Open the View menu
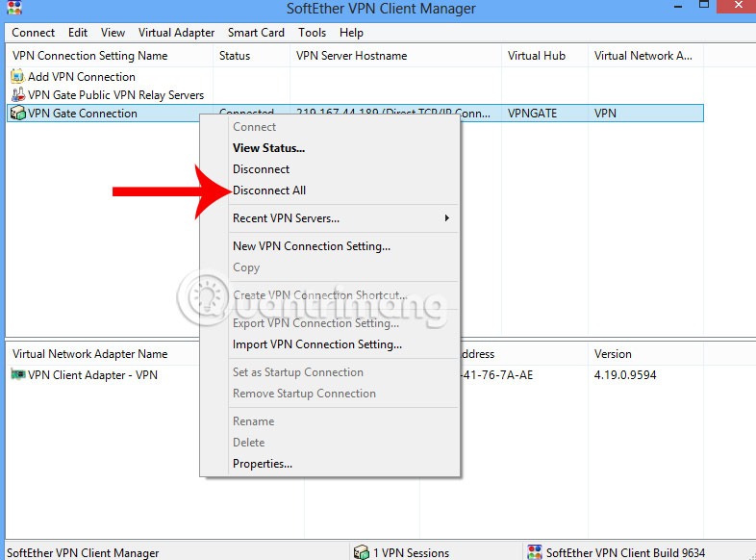This screenshot has width=756, height=560. [113, 33]
